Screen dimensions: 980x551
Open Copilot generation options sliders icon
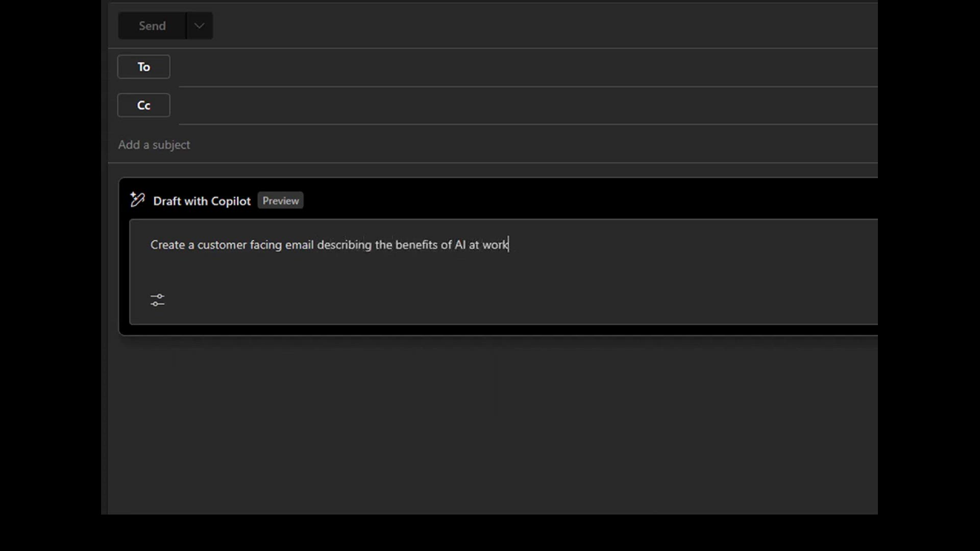pyautogui.click(x=157, y=300)
